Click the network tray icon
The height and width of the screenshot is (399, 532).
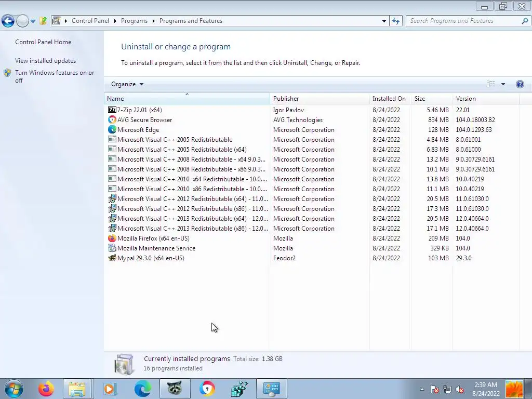coord(447,390)
